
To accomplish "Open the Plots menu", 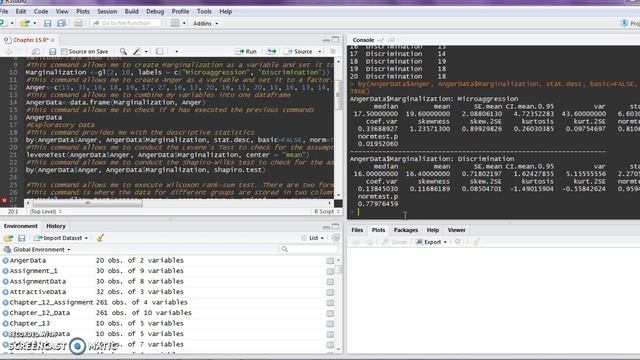I will 83,11.
